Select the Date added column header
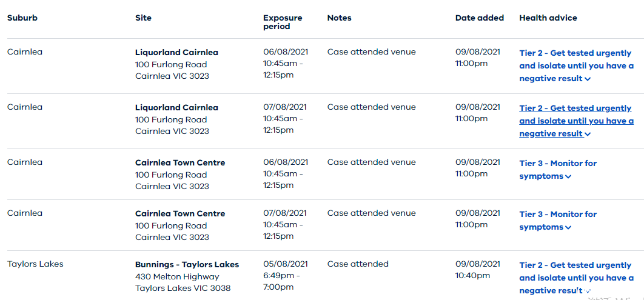 (x=479, y=18)
